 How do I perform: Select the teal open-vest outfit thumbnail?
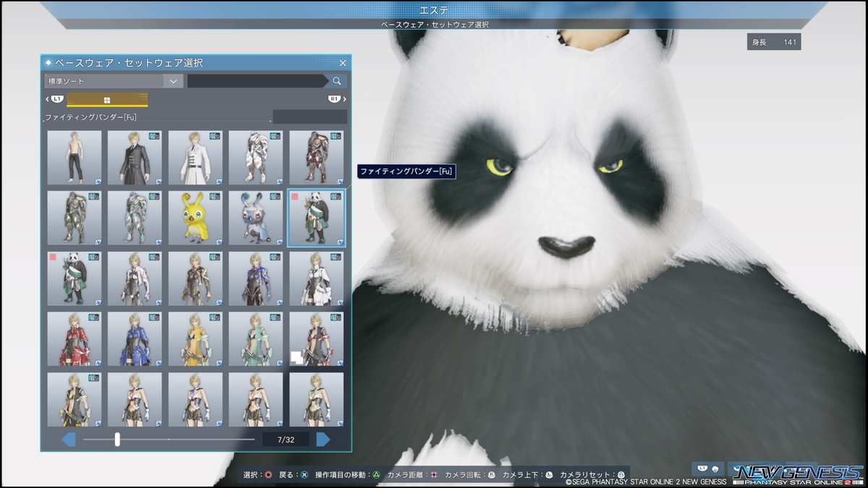(x=256, y=339)
